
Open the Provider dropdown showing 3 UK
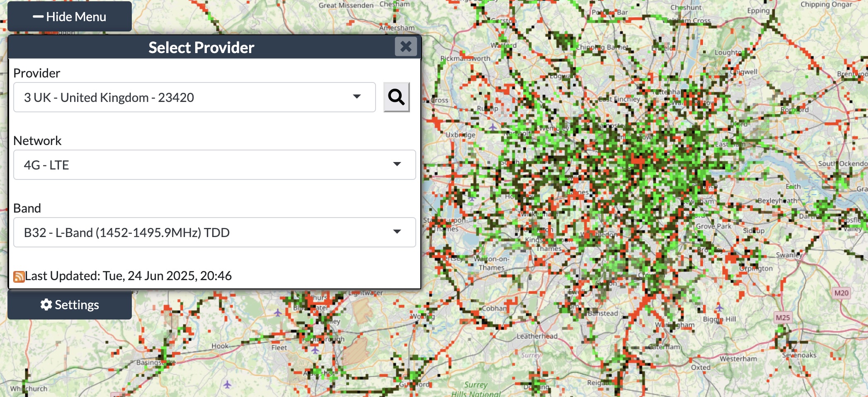[x=194, y=97]
